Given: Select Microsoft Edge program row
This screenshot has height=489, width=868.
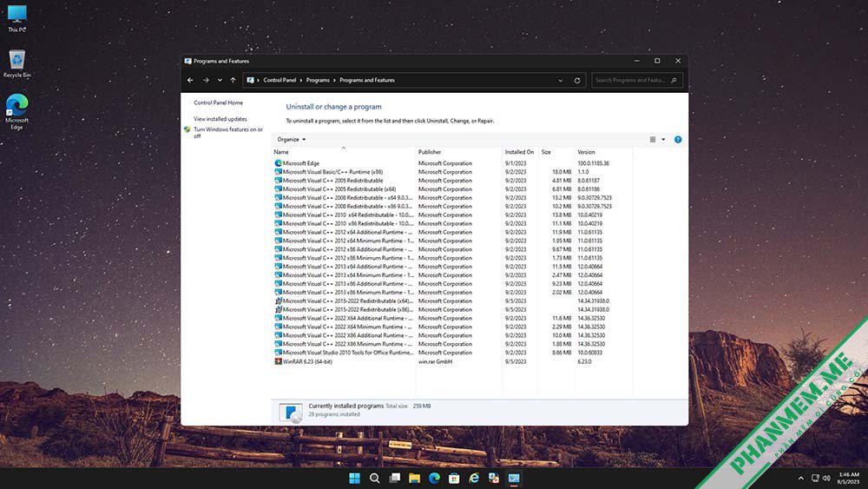Looking at the screenshot, I should (x=453, y=163).
